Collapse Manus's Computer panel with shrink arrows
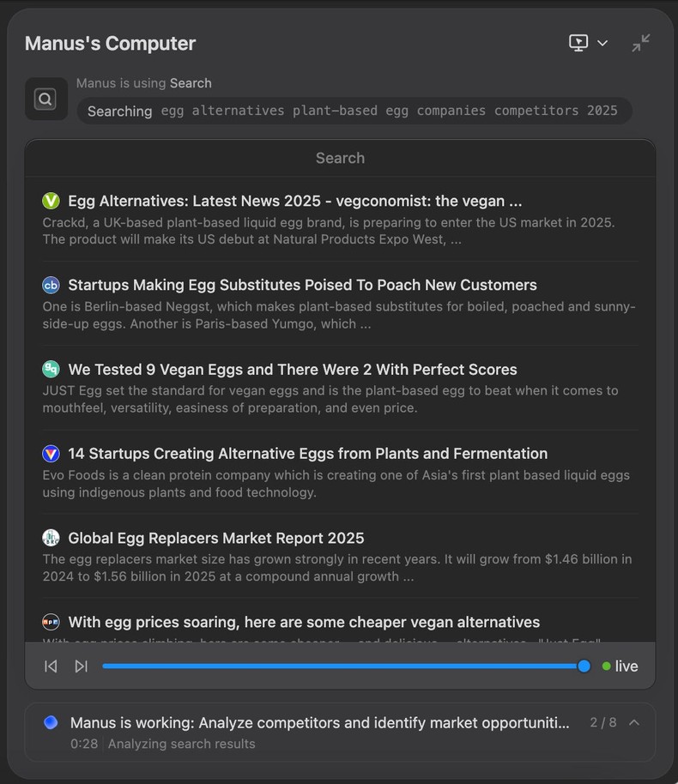Screen dimensions: 678x784 click(641, 43)
